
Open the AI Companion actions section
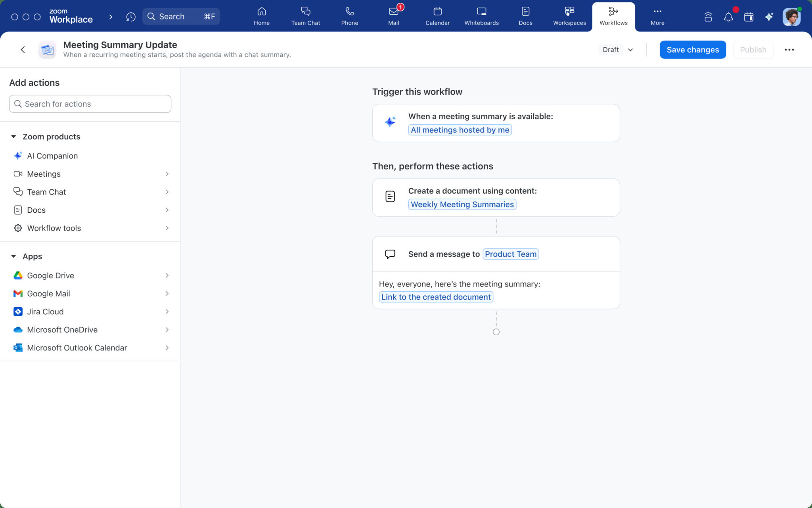(x=52, y=155)
